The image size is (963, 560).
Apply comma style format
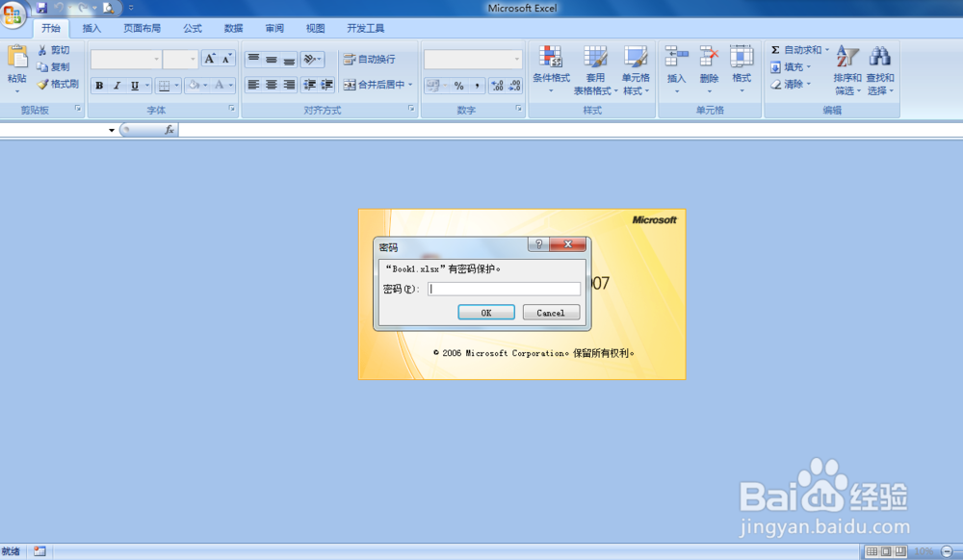[478, 86]
